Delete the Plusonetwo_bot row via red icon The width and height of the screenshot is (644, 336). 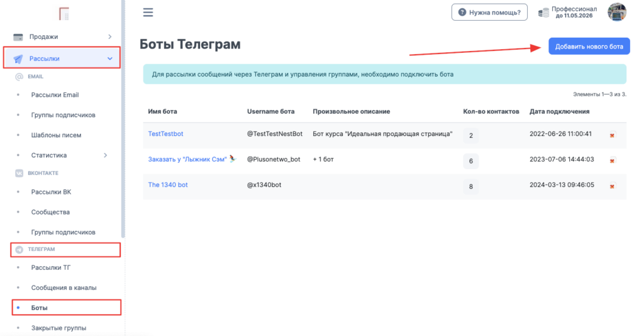[613, 160]
